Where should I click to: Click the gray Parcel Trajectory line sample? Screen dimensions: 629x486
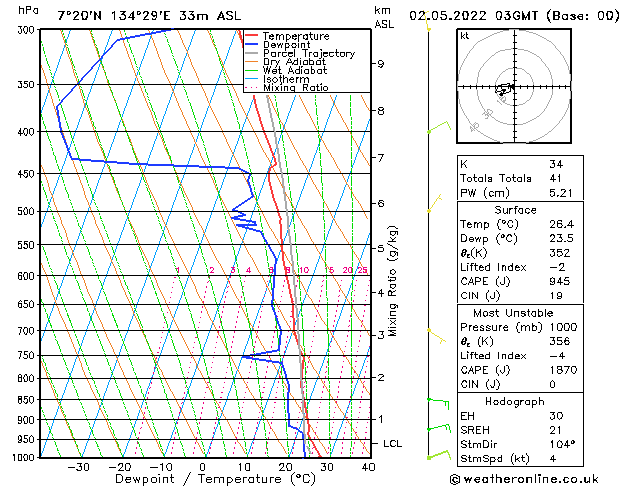pos(251,53)
